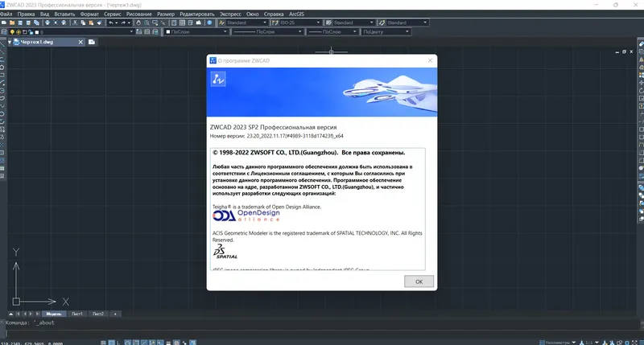Open the Экспресс menu
Viewport: 644px width, 345px height.
pos(230,14)
